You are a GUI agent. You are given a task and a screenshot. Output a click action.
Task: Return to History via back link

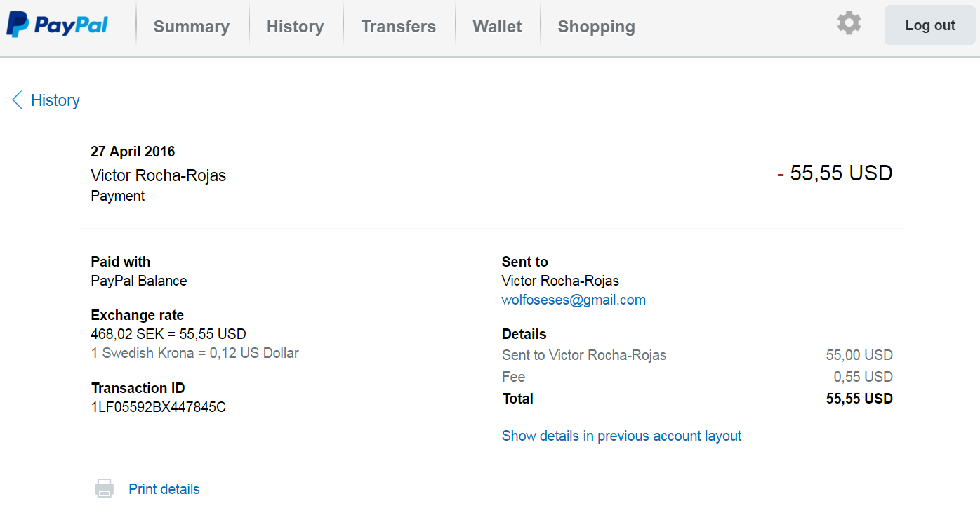pos(55,100)
